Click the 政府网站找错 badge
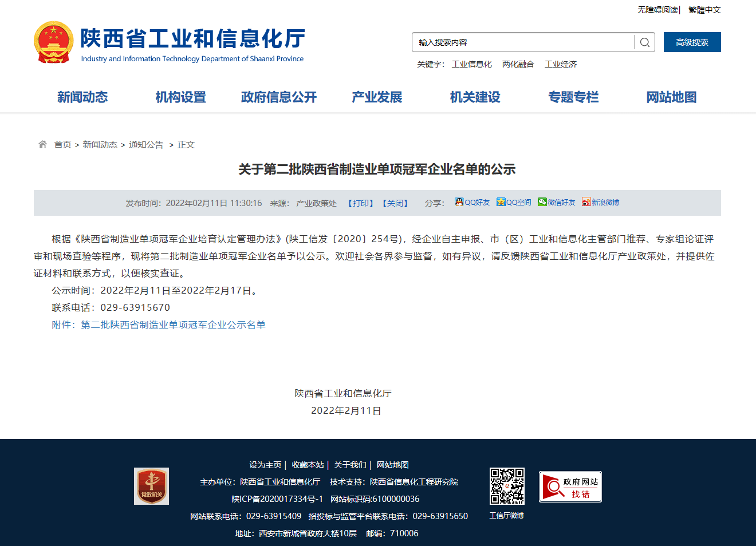756x546 pixels. click(x=570, y=486)
